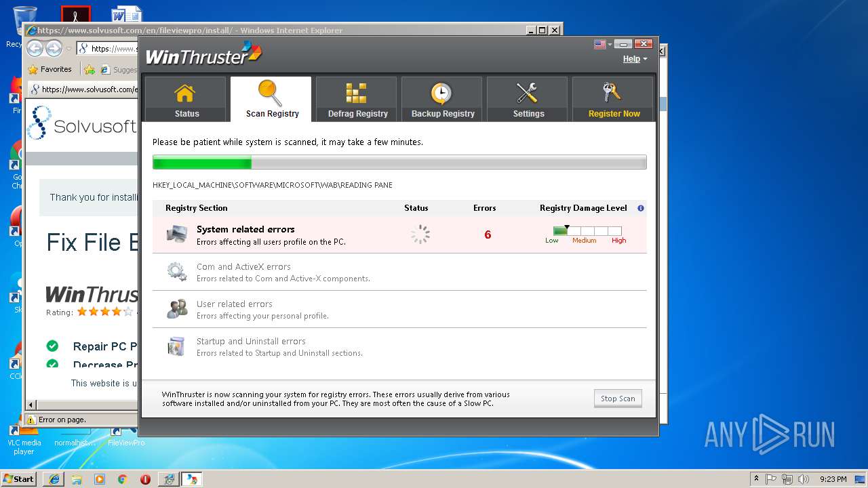This screenshot has width=868, height=488.
Task: Open the Adobe Reader desktop shortcut
Action: tap(75, 14)
